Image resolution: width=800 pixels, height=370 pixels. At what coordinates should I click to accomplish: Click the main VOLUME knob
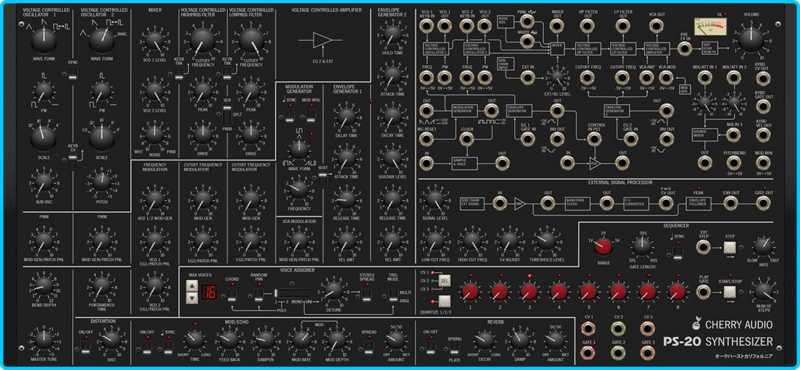[x=751, y=40]
